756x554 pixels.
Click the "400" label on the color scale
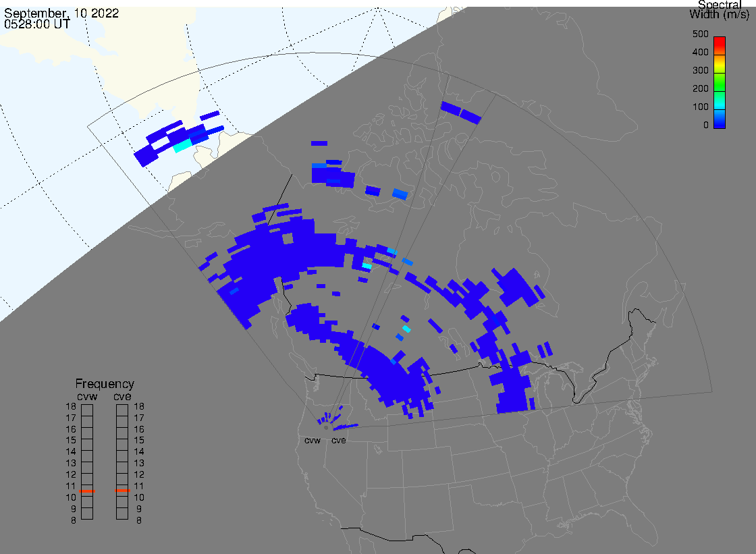[701, 52]
